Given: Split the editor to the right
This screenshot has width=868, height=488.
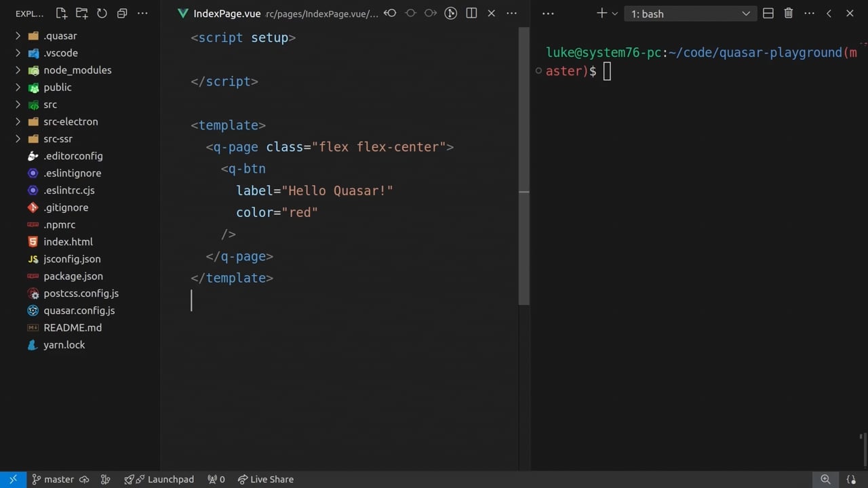Looking at the screenshot, I should (471, 14).
